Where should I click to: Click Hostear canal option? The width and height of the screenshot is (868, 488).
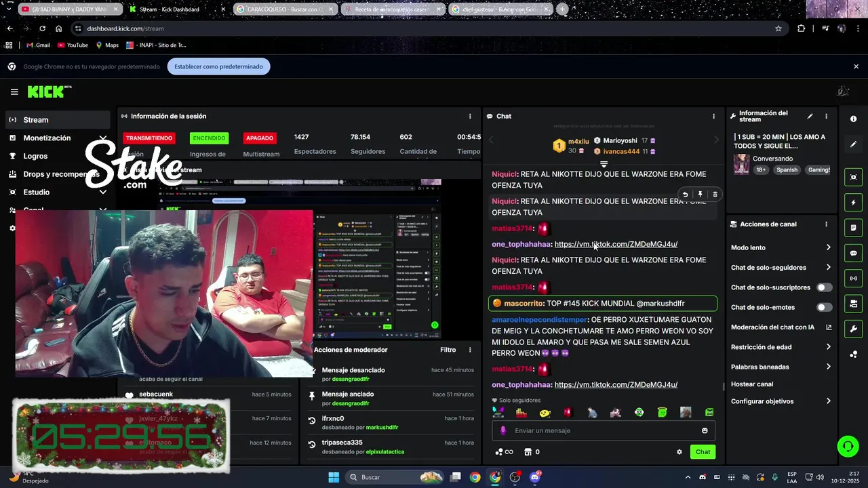click(752, 384)
